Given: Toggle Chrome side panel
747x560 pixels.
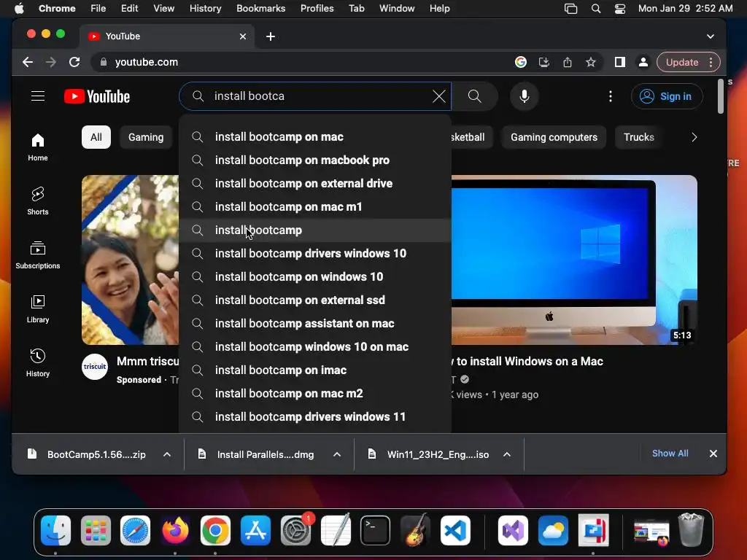Looking at the screenshot, I should (x=620, y=62).
